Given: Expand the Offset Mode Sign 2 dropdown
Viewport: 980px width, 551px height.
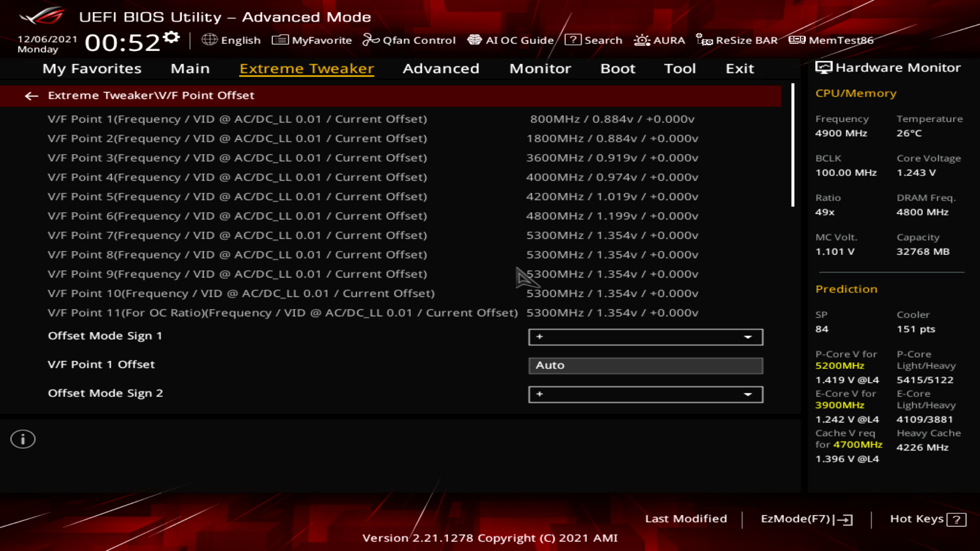Looking at the screenshot, I should [x=645, y=394].
